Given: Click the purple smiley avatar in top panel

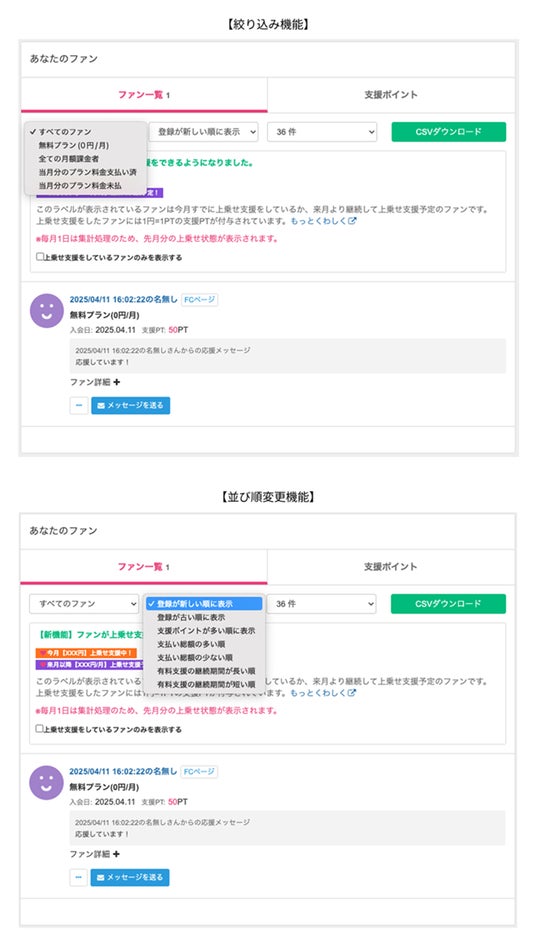Looking at the screenshot, I should 47,311.
